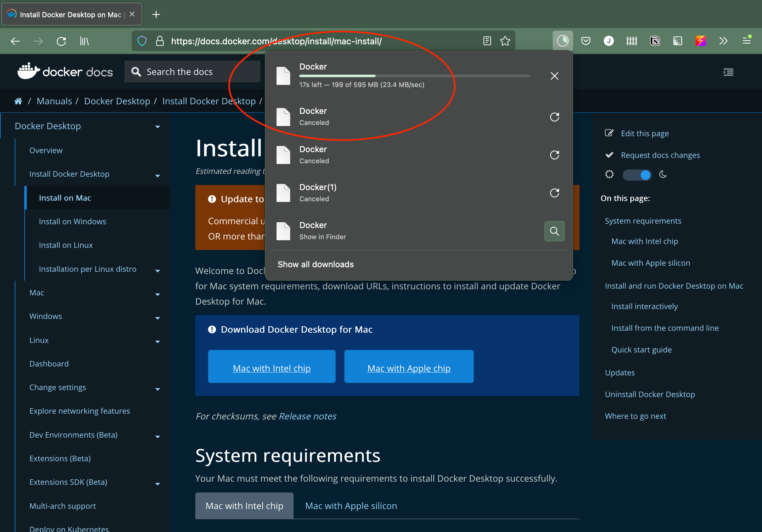
Task: Open reader view for this page
Action: 487,41
